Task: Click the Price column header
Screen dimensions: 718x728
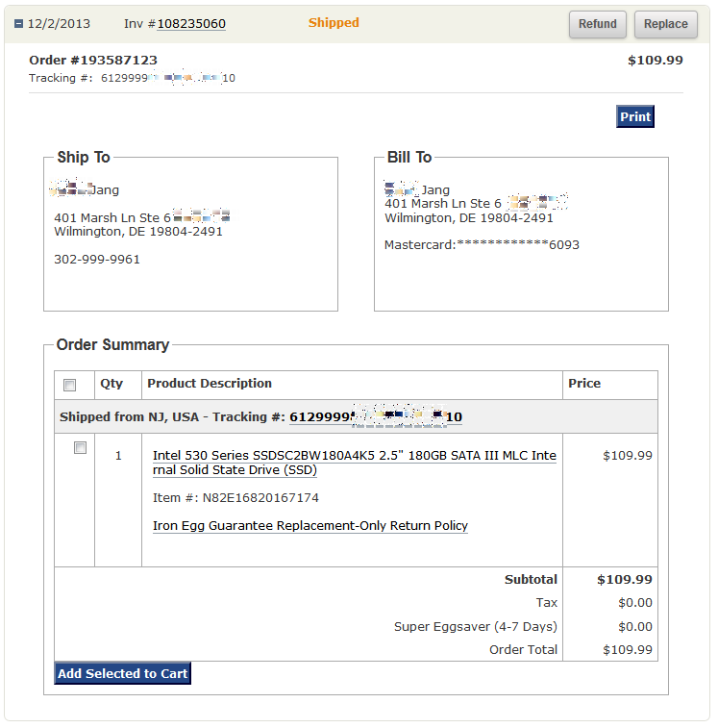Action: (584, 384)
